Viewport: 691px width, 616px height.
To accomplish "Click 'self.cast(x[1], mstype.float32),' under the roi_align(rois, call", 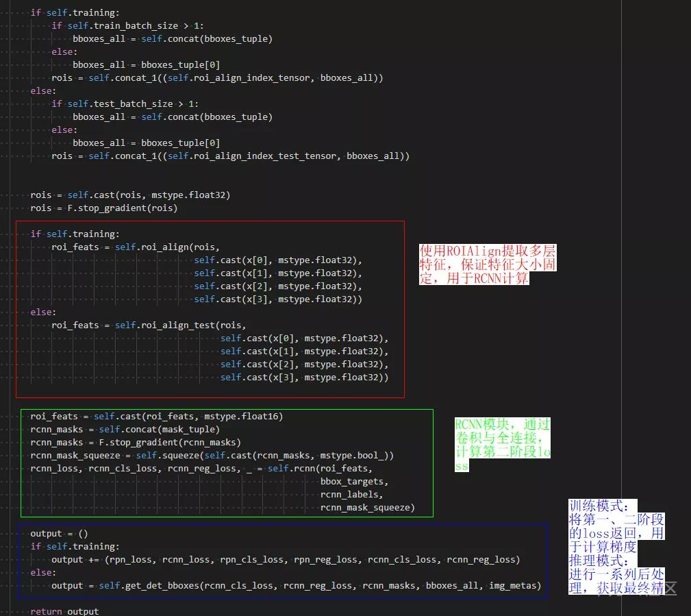I will [x=277, y=273].
